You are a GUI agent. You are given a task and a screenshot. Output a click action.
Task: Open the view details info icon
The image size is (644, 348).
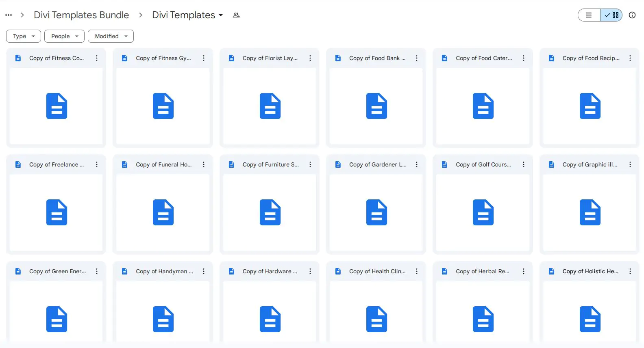coord(632,15)
